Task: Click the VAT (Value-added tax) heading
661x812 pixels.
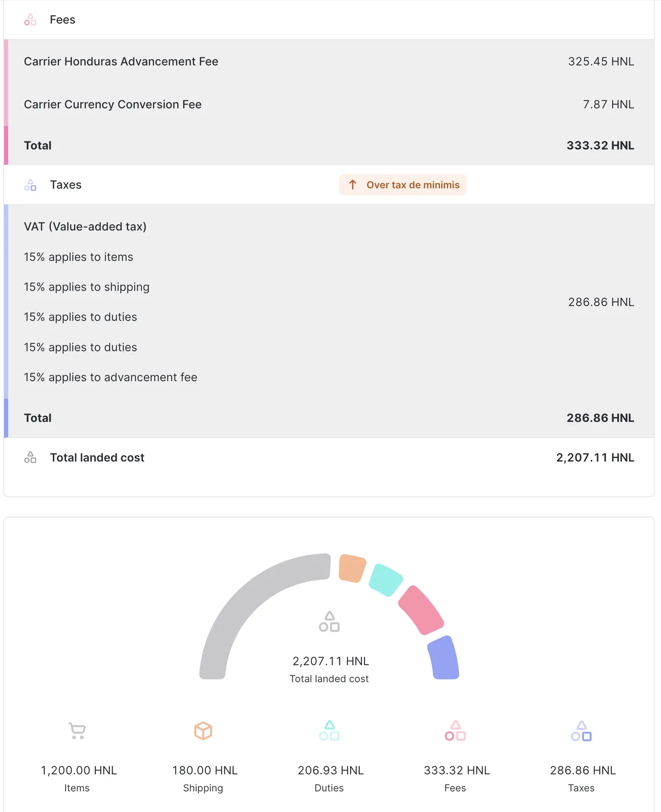Action: [x=85, y=227]
